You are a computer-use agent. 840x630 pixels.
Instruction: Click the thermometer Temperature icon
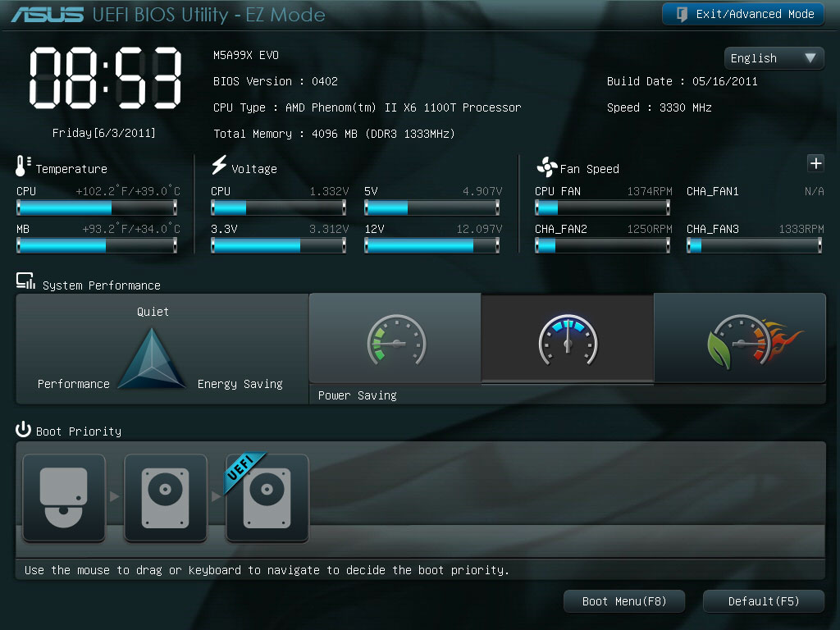22,166
